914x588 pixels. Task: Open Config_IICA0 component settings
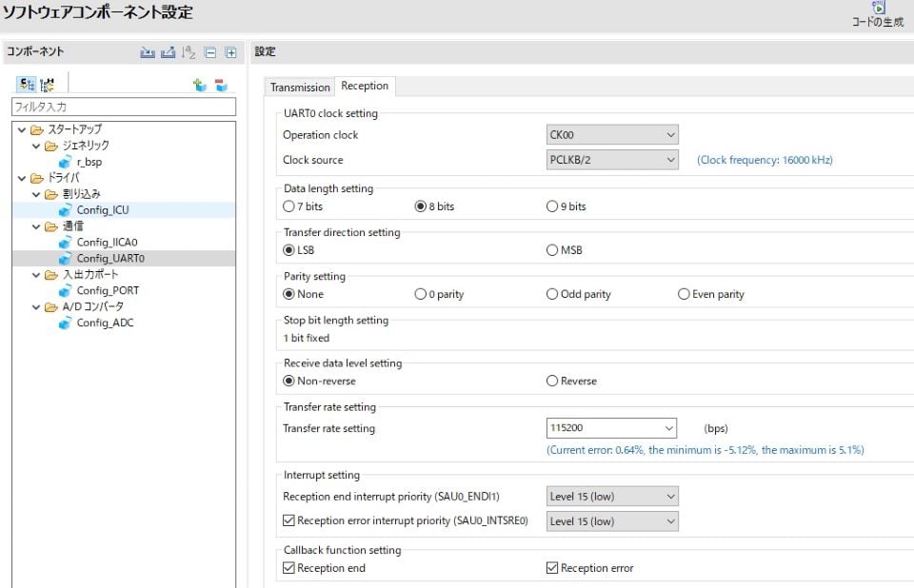107,242
